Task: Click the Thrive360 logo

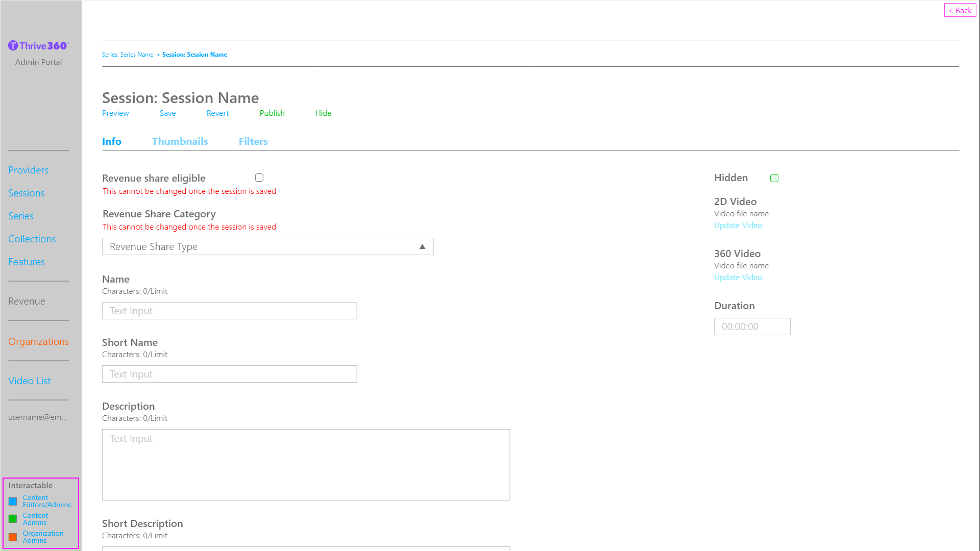Action: click(38, 46)
